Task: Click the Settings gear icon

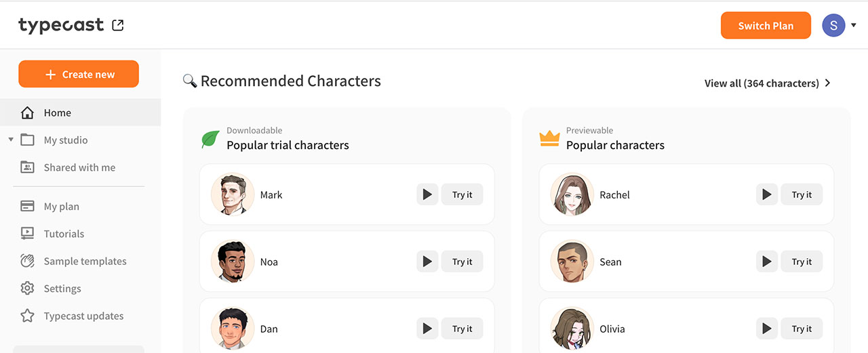Action: [27, 289]
